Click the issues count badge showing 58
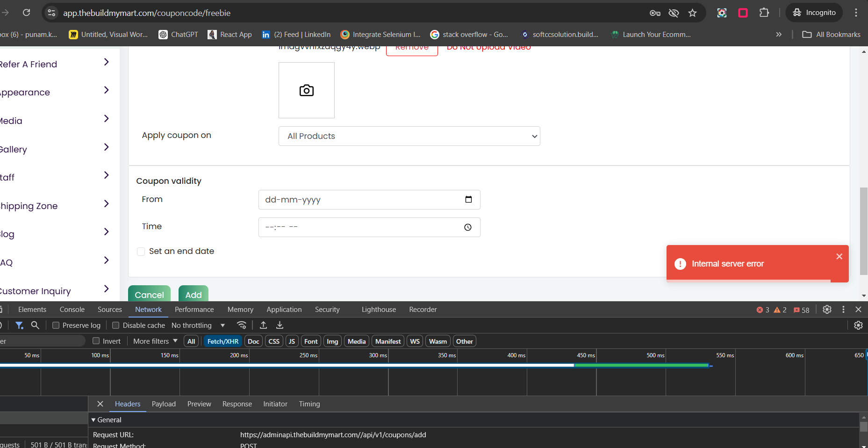 tap(802, 310)
